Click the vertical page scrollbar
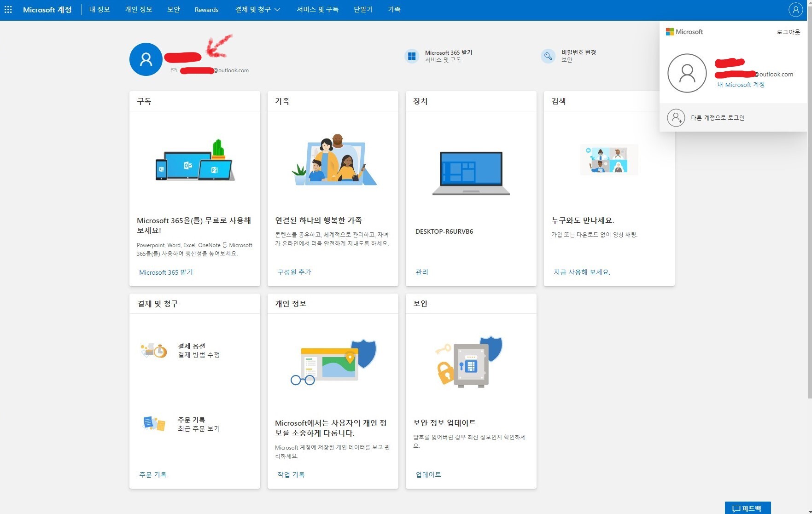Viewport: 812px width, 514px height. tap(809, 207)
